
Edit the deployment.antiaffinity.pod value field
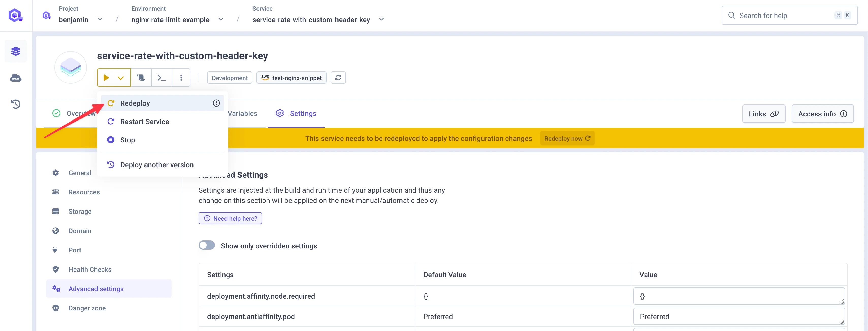point(738,317)
